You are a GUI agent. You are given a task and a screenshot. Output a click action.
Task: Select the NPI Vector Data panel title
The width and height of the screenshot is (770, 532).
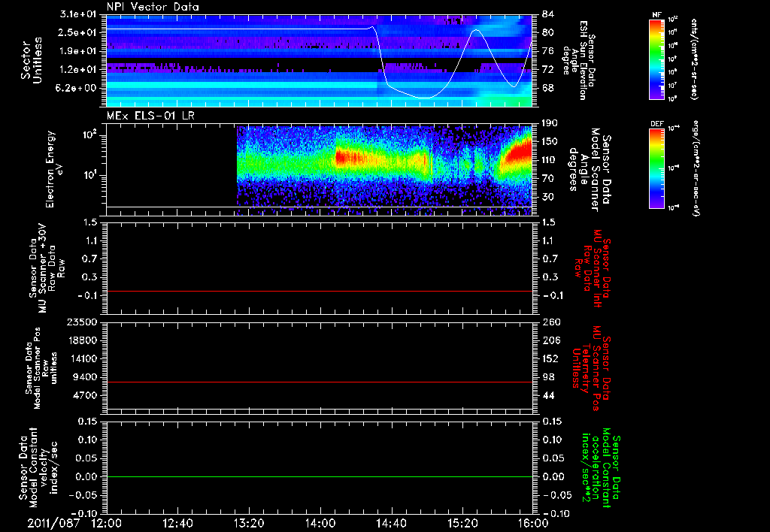[x=153, y=7]
